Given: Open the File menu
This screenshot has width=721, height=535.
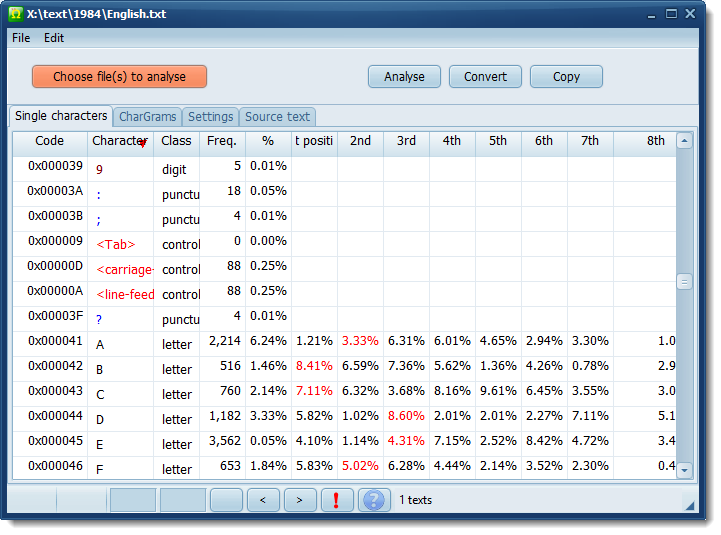Looking at the screenshot, I should click(21, 38).
